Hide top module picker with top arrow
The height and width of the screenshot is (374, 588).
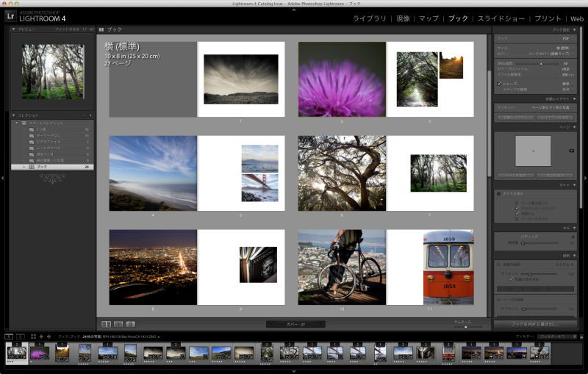(x=294, y=10)
